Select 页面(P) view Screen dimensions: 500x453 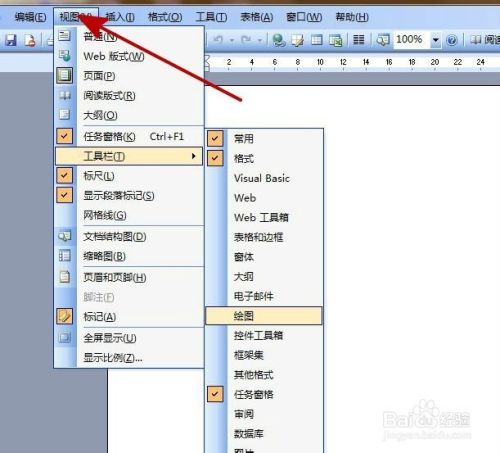(x=129, y=76)
